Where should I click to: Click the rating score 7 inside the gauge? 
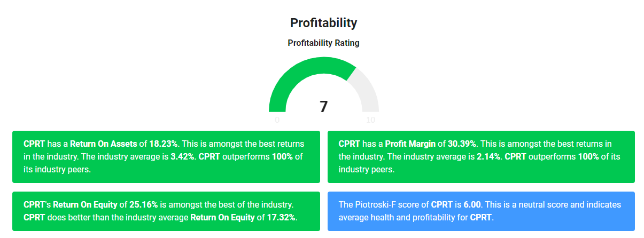[x=324, y=107]
